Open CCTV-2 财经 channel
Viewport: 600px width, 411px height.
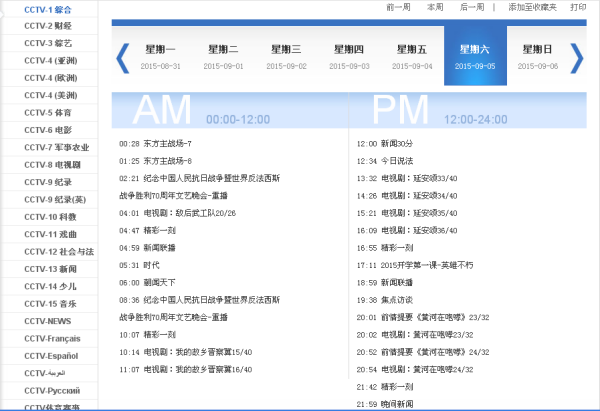[x=48, y=26]
